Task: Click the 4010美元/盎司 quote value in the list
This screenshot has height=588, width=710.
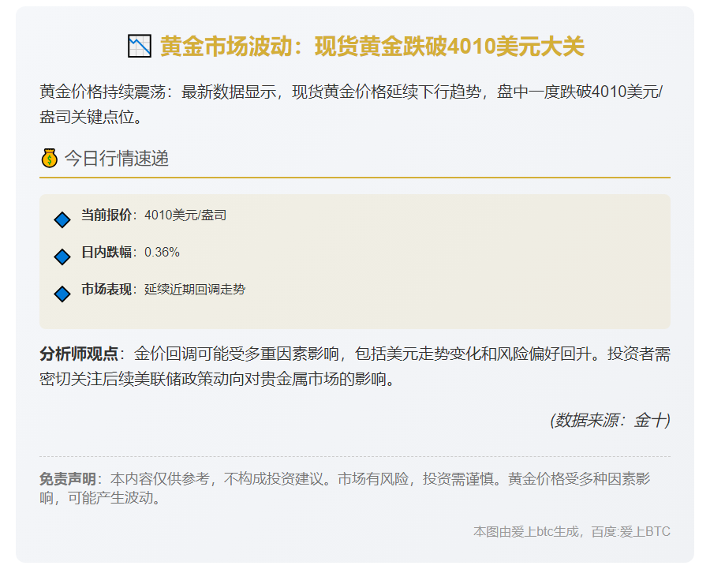Action: pyautogui.click(x=185, y=215)
